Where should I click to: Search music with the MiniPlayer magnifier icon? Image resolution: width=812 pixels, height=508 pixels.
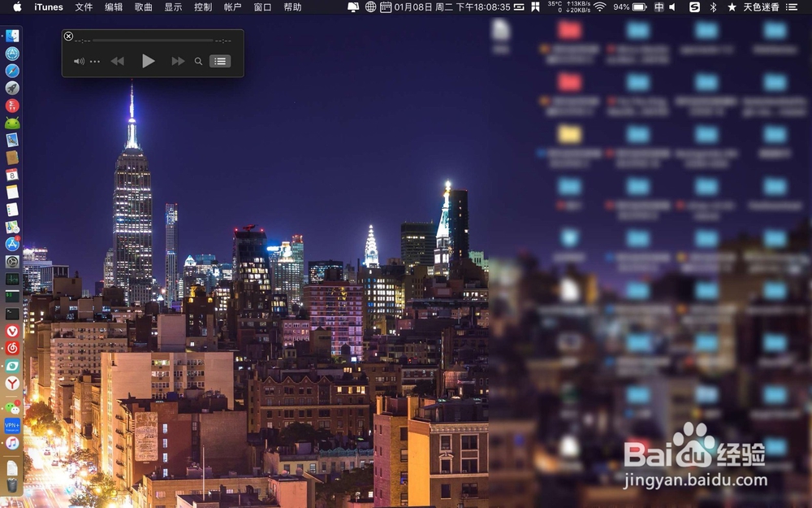[x=198, y=61]
